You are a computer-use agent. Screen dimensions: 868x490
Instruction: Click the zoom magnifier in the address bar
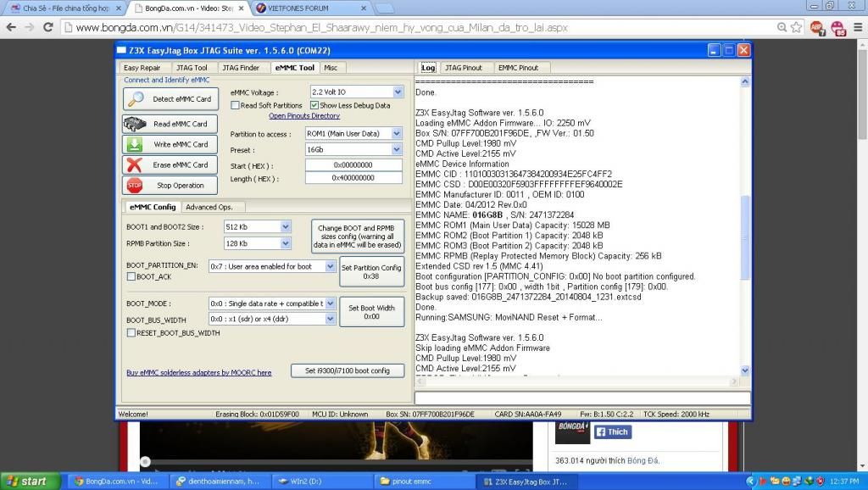click(782, 27)
